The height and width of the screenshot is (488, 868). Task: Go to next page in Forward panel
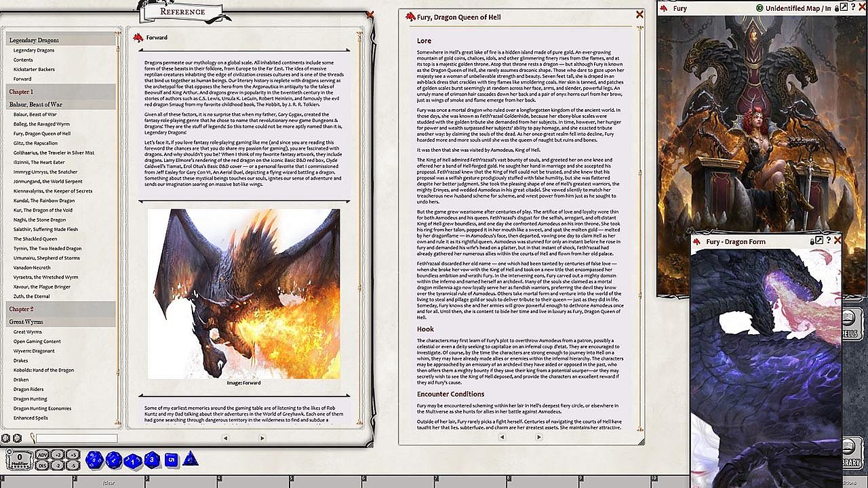point(262,438)
